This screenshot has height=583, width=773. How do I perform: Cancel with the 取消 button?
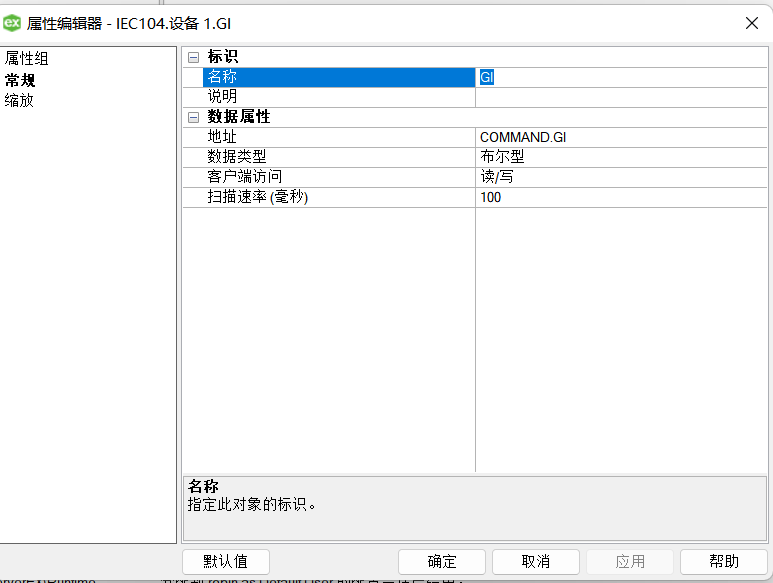coord(535,561)
